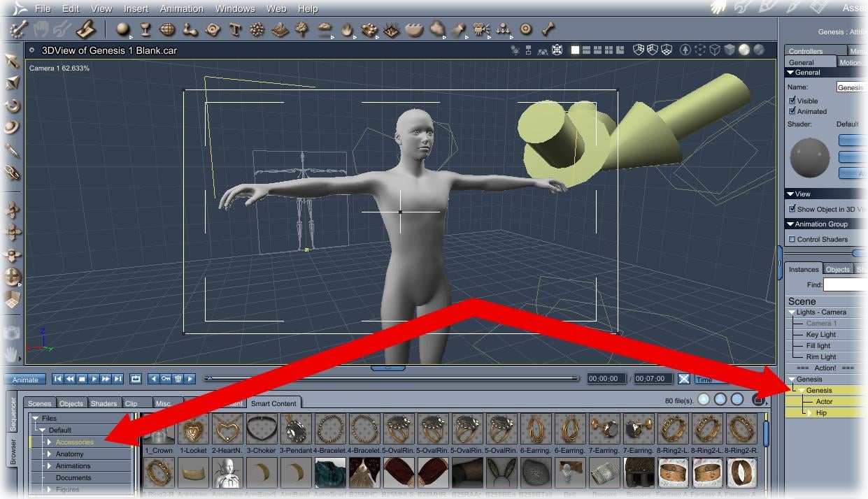The height and width of the screenshot is (499, 868).
Task: Click the stop button in timeline
Action: pyautogui.click(x=82, y=379)
